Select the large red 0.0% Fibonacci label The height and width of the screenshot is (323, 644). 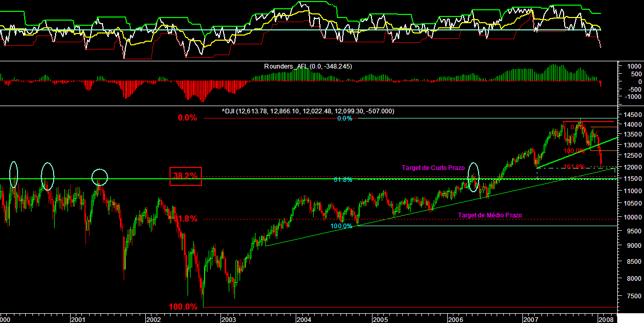pyautogui.click(x=188, y=117)
